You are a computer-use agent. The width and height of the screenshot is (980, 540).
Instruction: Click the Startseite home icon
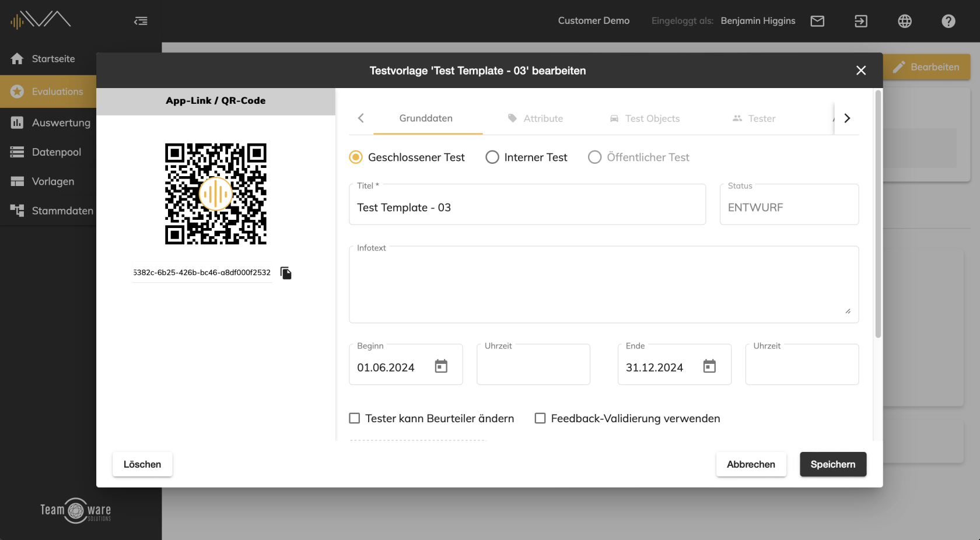click(x=17, y=59)
